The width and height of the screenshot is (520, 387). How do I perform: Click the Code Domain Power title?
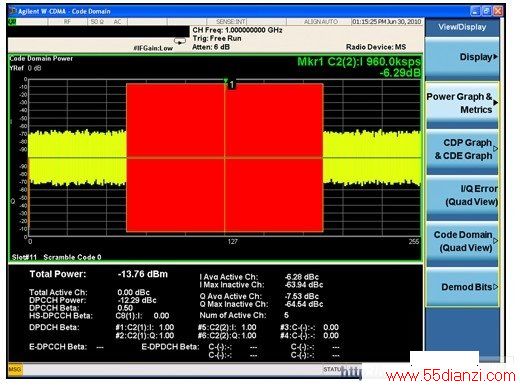click(x=41, y=59)
